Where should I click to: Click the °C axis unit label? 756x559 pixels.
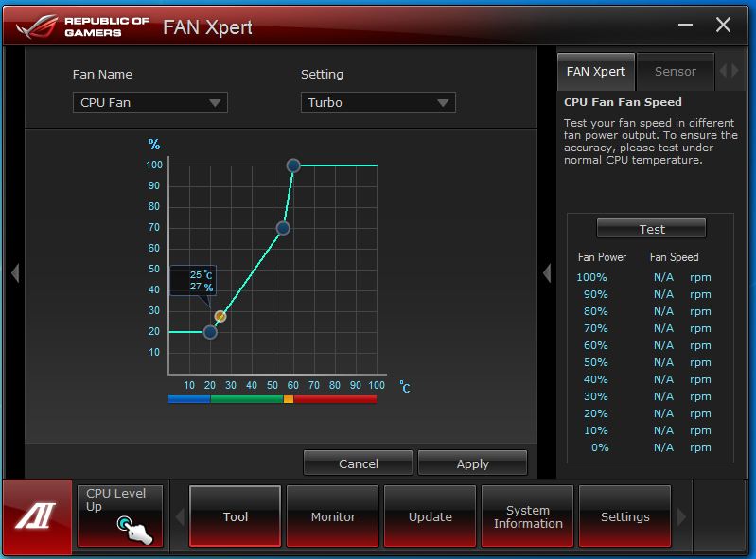[x=405, y=387]
